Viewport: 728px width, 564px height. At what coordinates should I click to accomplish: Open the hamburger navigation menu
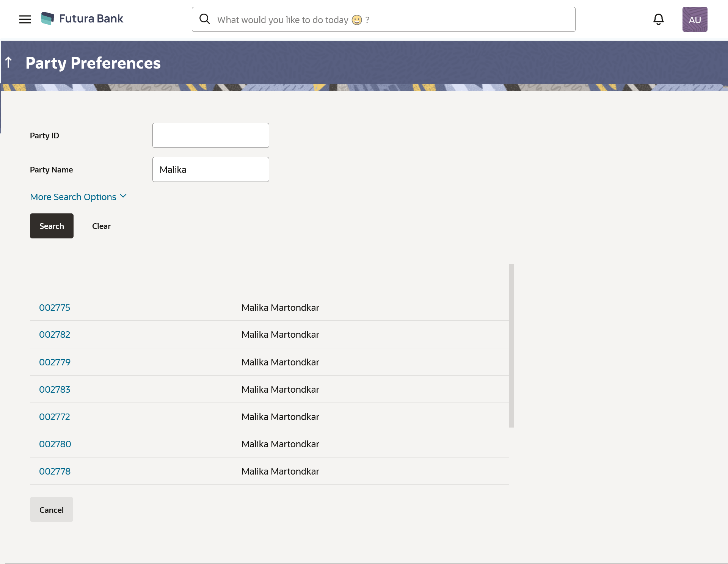click(25, 19)
